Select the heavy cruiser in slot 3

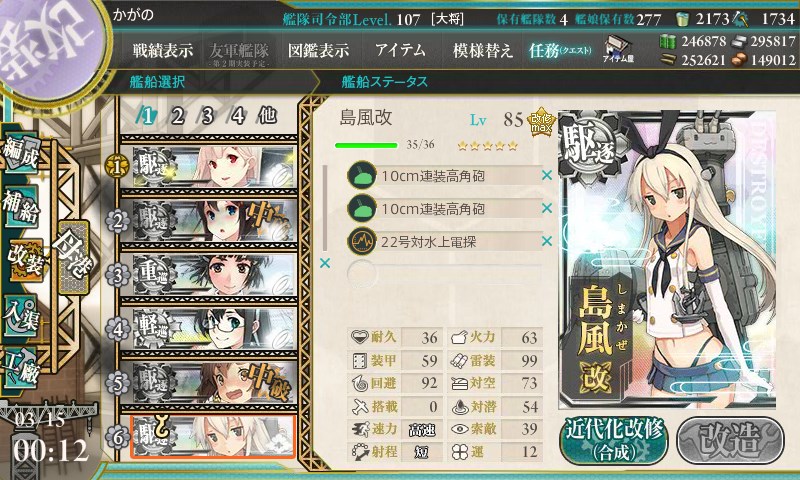(x=208, y=274)
